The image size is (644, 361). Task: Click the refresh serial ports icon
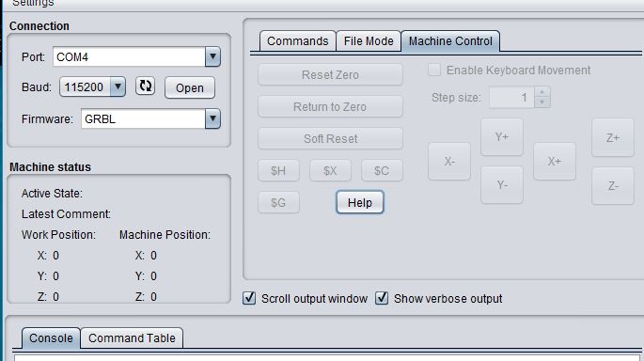click(145, 86)
